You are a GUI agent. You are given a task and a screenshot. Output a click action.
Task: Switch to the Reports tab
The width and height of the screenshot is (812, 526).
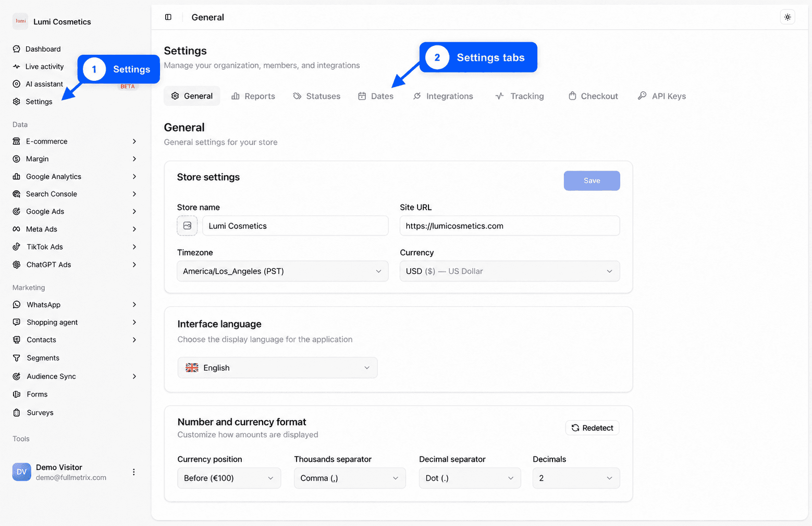point(253,96)
